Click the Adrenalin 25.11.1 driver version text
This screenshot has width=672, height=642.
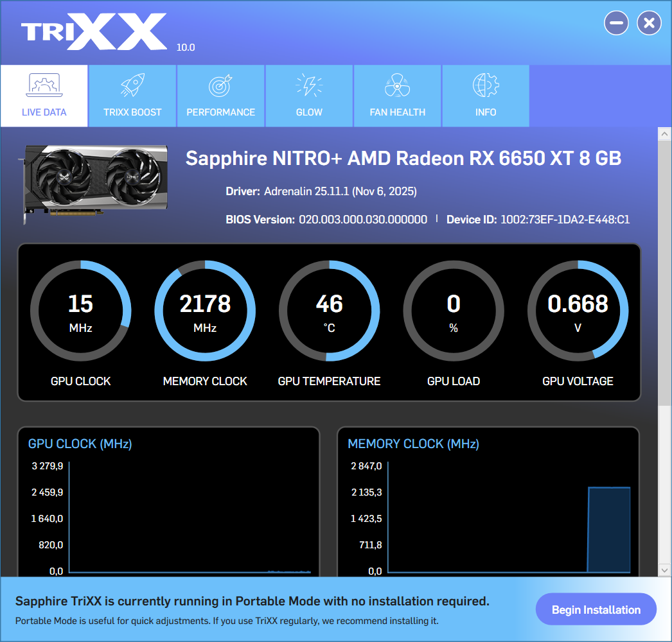pyautogui.click(x=340, y=191)
